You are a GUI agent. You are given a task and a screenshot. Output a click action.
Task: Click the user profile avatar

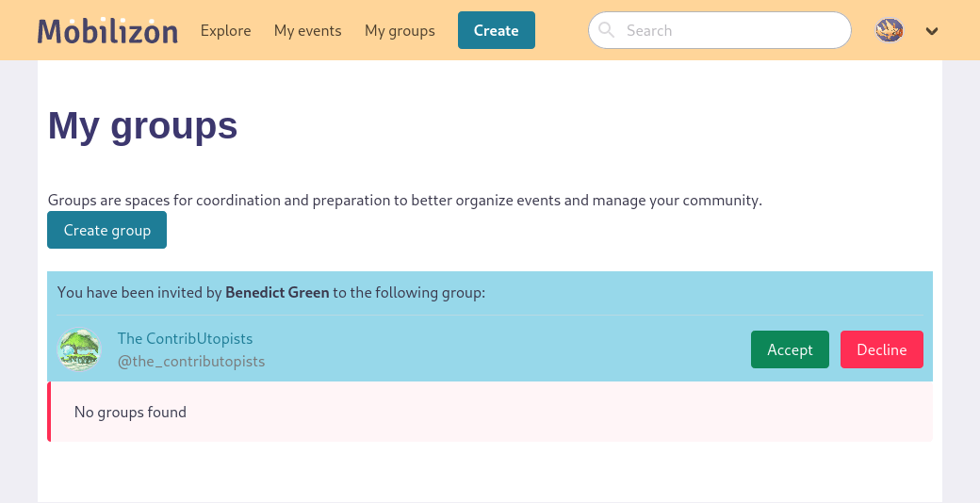coord(890,30)
